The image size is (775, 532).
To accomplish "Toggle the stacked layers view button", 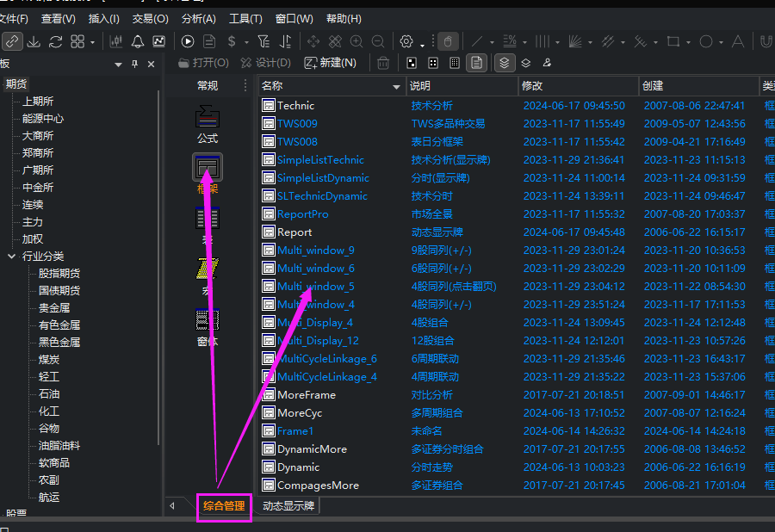I will [504, 63].
